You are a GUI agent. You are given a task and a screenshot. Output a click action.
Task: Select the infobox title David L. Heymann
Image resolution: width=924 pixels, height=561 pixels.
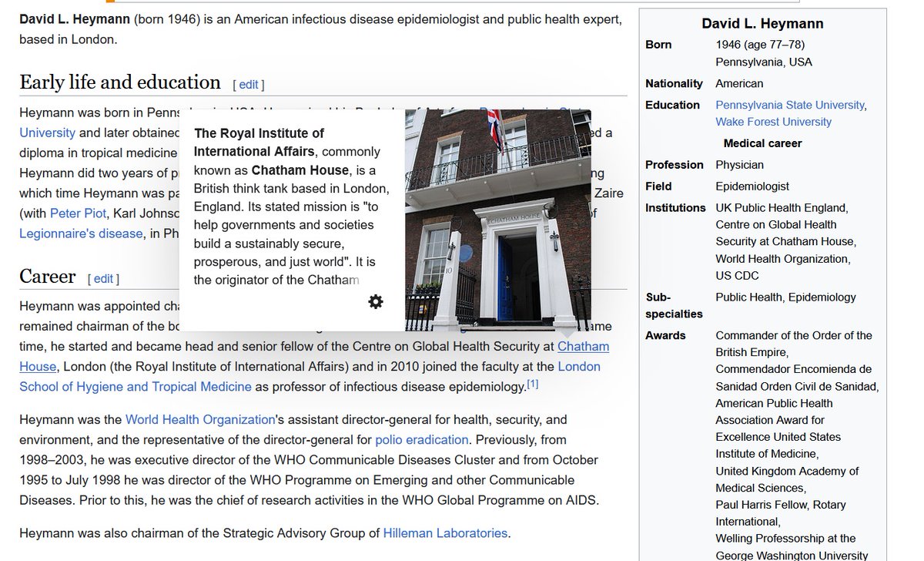tap(762, 24)
